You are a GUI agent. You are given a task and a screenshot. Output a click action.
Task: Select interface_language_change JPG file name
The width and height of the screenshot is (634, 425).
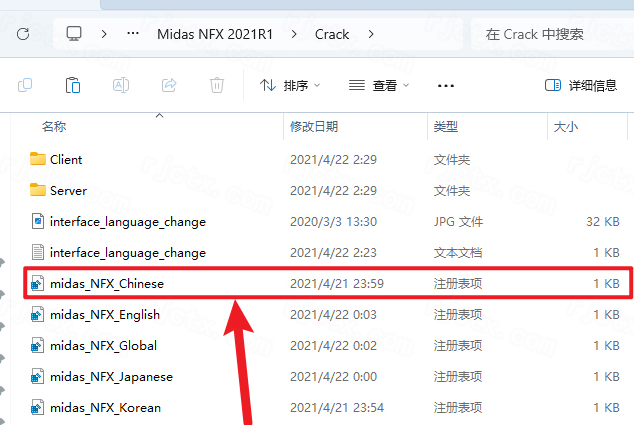coord(128,222)
